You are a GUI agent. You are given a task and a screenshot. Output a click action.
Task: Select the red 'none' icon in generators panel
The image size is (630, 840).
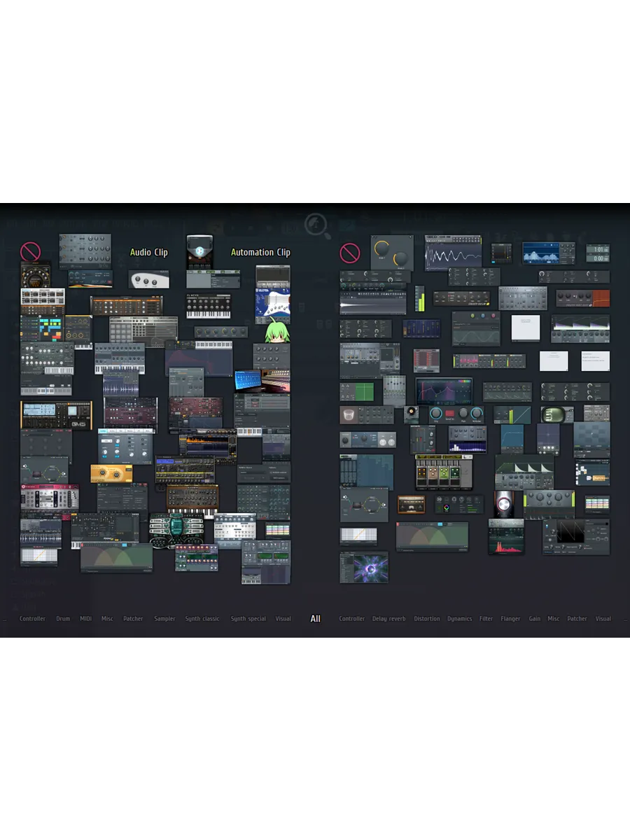point(30,252)
